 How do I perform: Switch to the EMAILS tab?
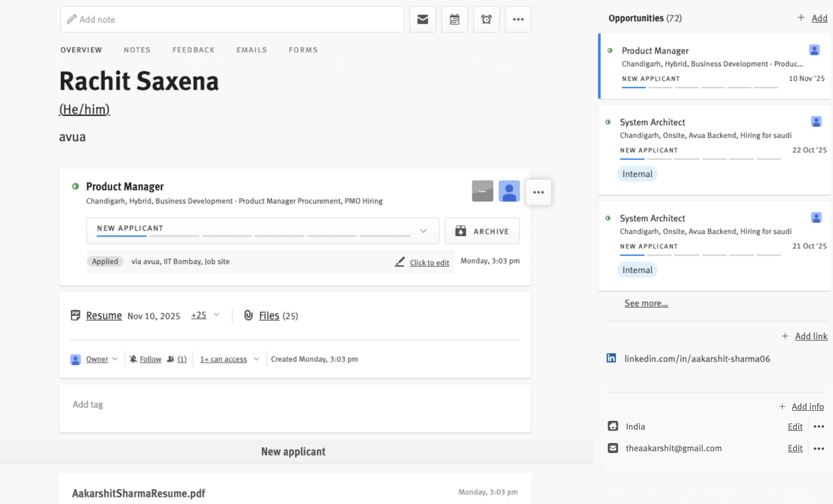pos(251,50)
